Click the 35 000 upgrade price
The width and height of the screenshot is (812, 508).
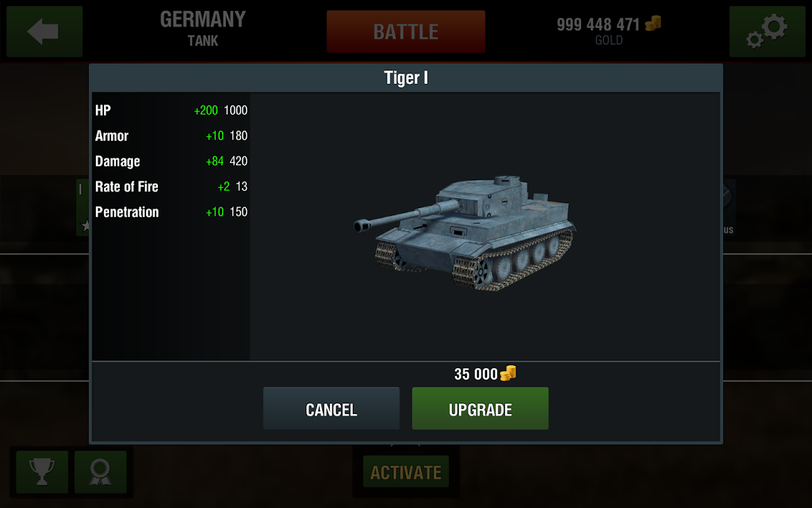click(476, 375)
